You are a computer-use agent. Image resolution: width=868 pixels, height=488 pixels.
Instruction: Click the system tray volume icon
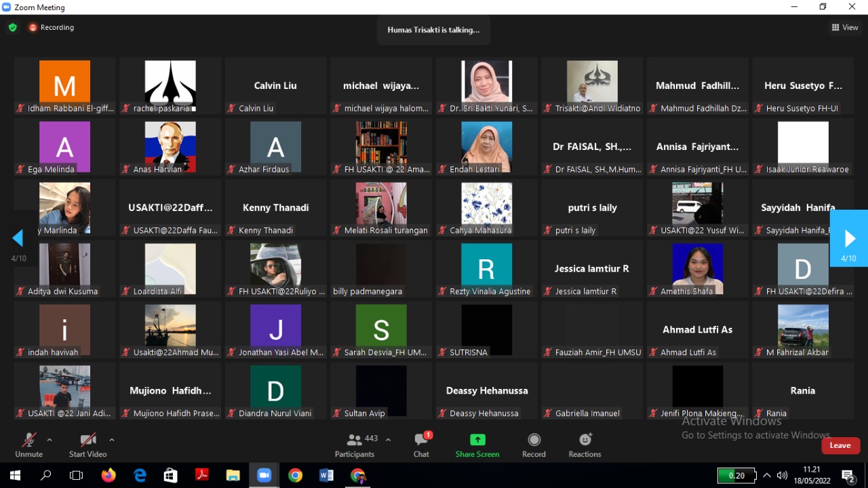point(782,475)
